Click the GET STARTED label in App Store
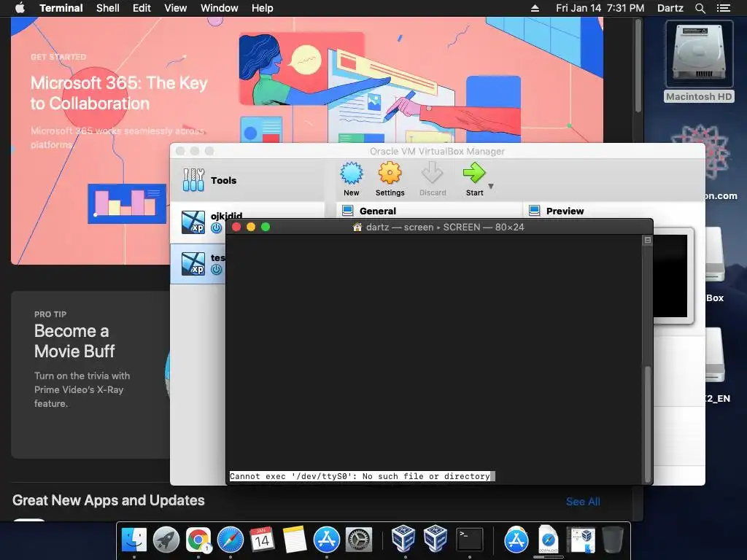747x560 pixels. click(58, 57)
